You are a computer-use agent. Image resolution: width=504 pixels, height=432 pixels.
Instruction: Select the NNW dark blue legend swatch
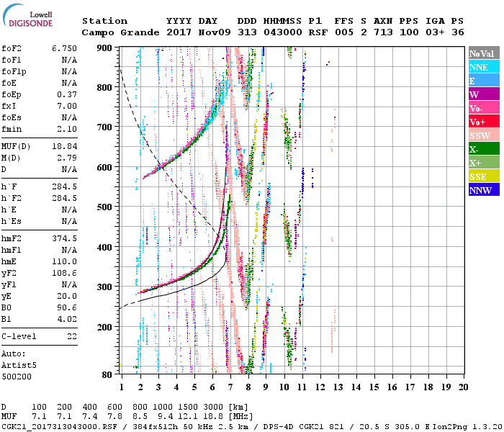click(x=484, y=189)
